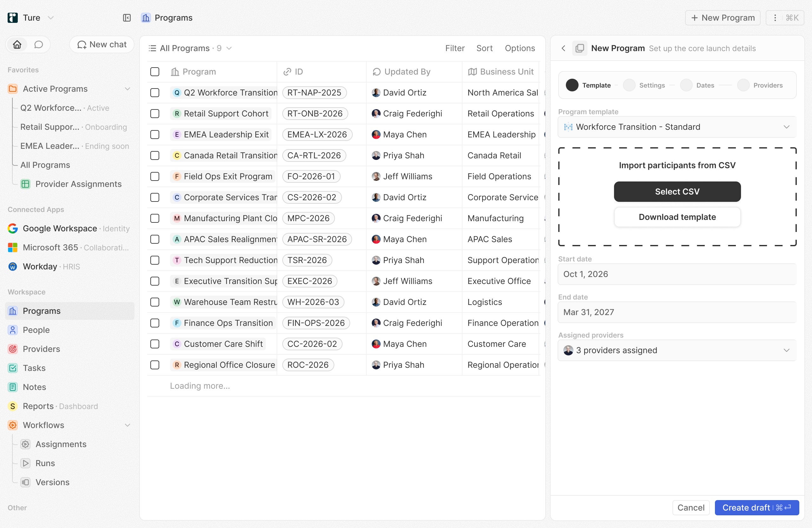Check the Canada Retail Transition row
This screenshot has width=812, height=528.
tap(154, 155)
